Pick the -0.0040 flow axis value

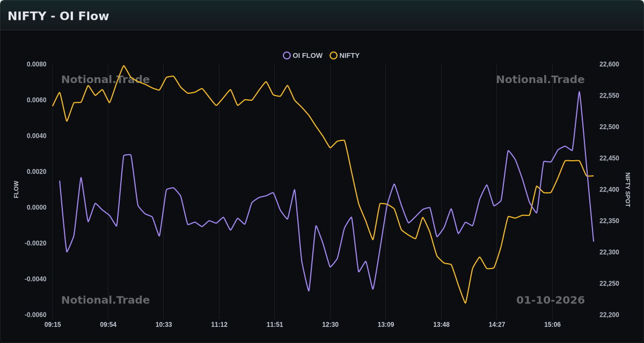[x=35, y=279]
